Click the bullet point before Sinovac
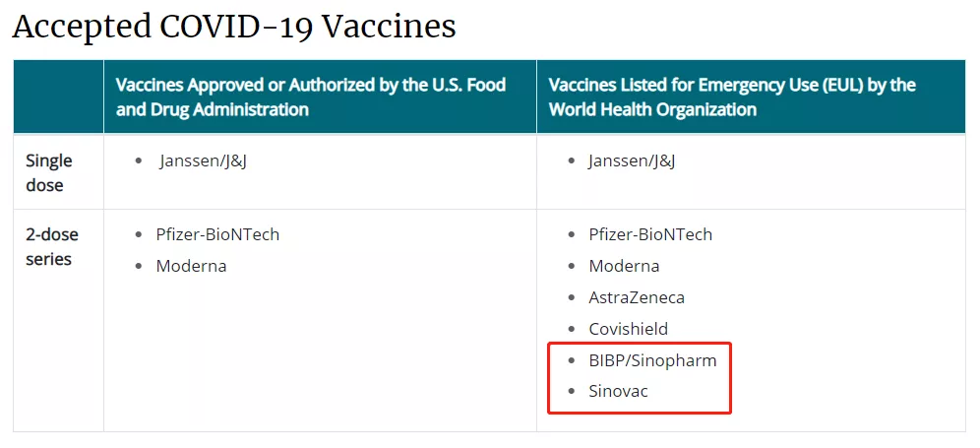 click(572, 392)
